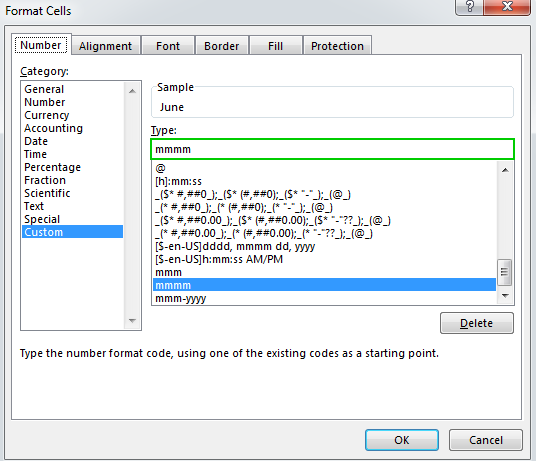The width and height of the screenshot is (536, 461).
Task: Select the Fill tab
Action: [276, 46]
